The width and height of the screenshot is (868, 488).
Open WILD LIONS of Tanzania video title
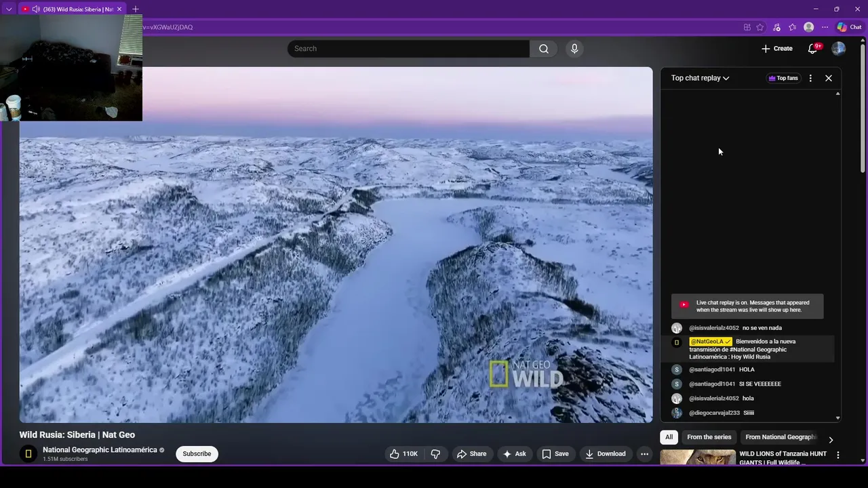(783, 457)
